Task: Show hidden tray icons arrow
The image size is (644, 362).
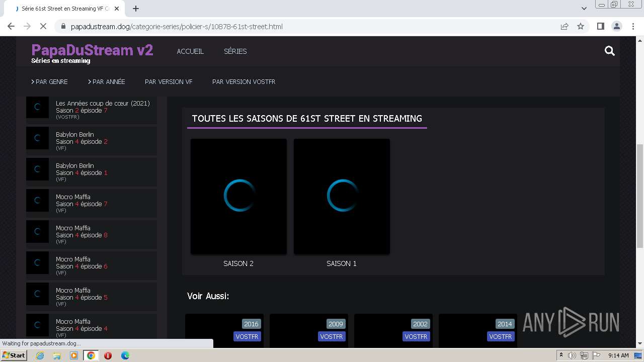Action: coord(561,355)
